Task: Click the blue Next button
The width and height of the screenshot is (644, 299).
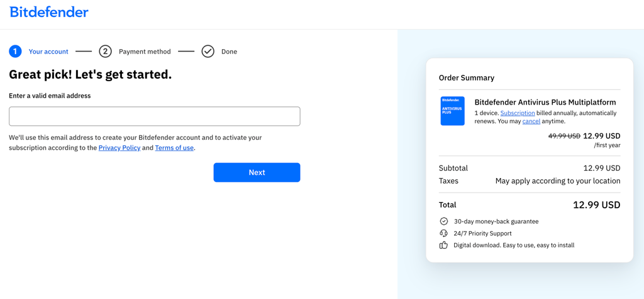Action: [x=257, y=172]
